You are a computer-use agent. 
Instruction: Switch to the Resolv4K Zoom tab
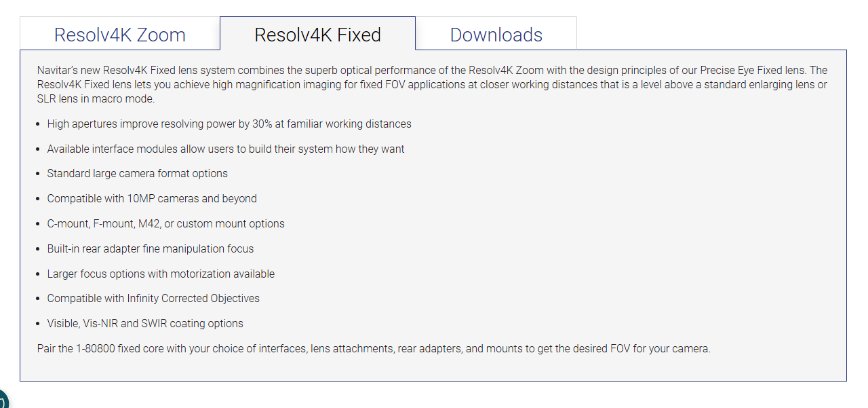coord(120,35)
